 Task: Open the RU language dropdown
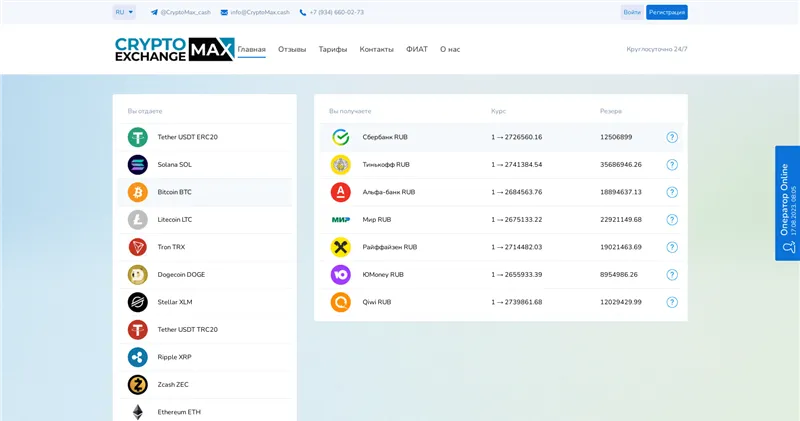pyautogui.click(x=124, y=12)
